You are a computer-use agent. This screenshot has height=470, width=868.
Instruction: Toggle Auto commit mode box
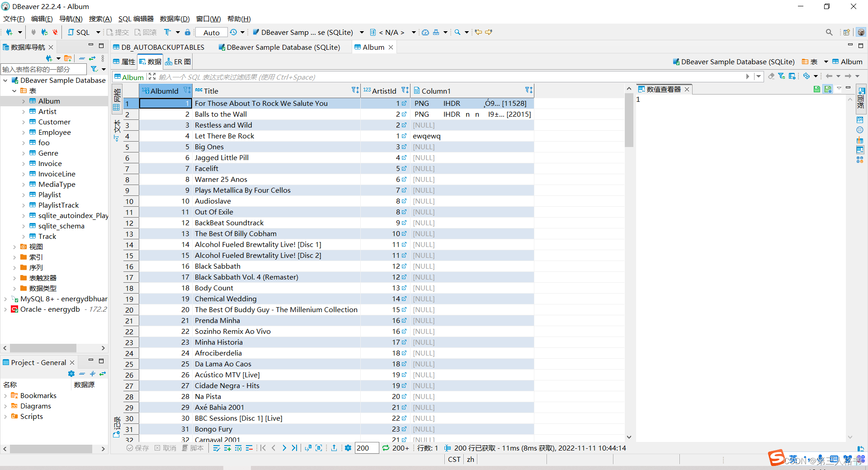[x=212, y=33]
